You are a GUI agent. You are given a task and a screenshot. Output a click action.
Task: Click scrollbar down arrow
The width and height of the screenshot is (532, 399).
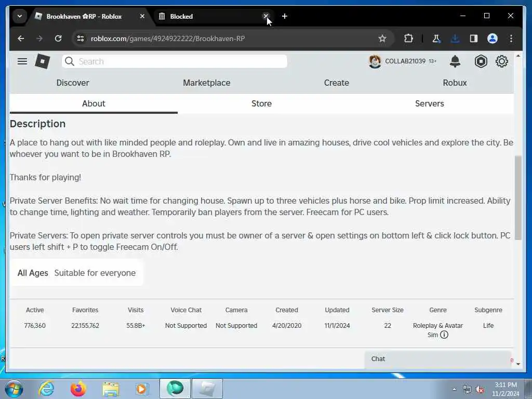pyautogui.click(x=518, y=364)
